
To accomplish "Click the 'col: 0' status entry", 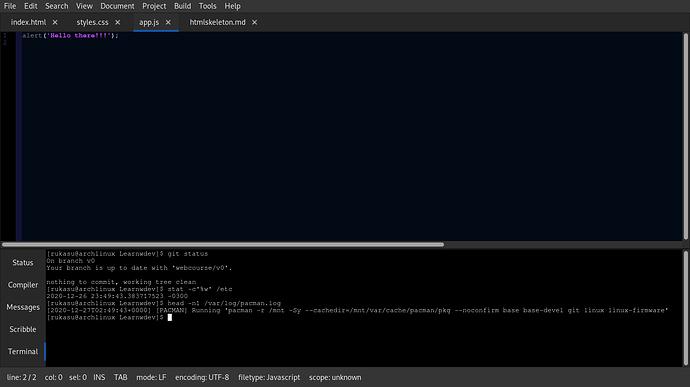I will 53,377.
